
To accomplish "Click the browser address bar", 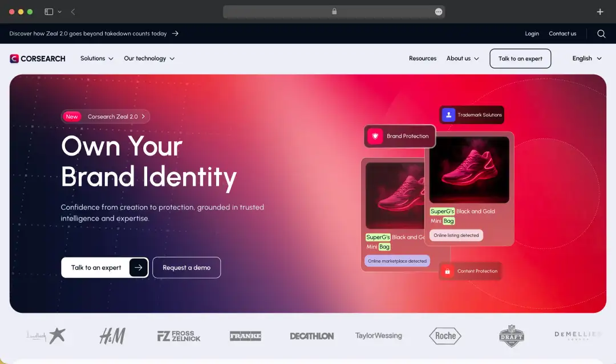I will pos(334,12).
